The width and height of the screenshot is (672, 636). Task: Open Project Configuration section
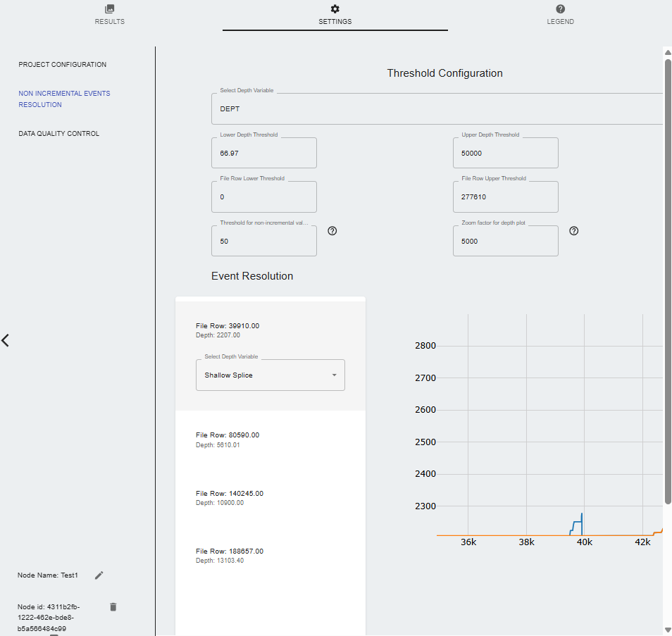(x=63, y=65)
